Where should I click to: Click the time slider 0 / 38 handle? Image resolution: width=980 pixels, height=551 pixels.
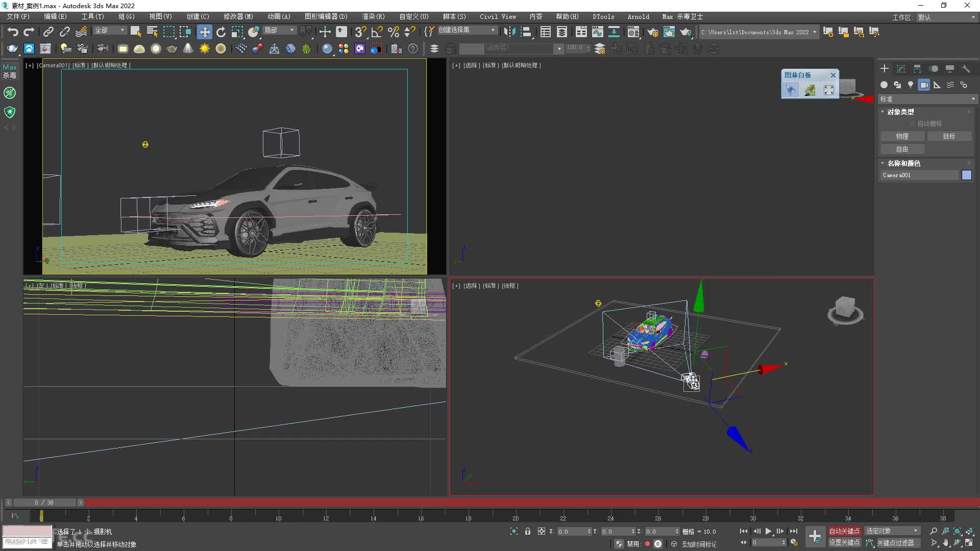point(44,503)
